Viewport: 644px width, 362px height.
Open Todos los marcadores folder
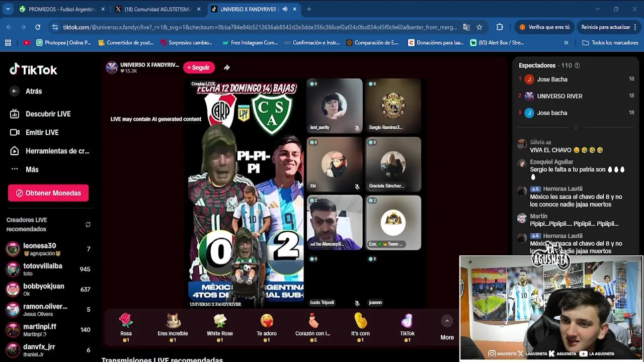610,43
